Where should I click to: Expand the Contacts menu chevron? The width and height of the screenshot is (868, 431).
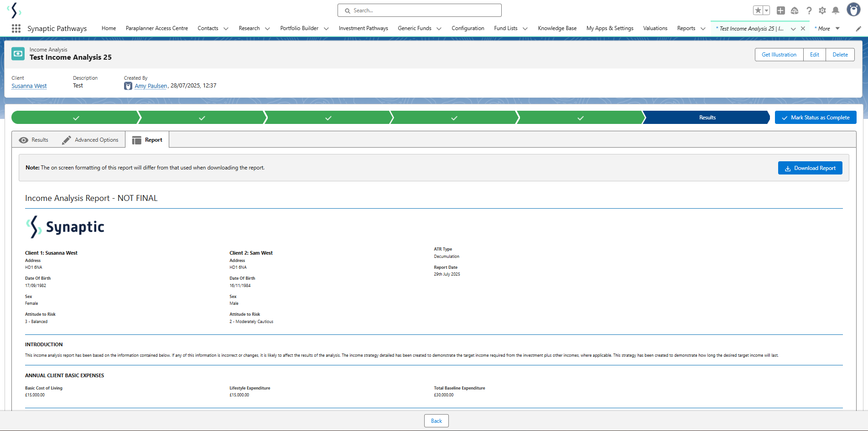226,29
